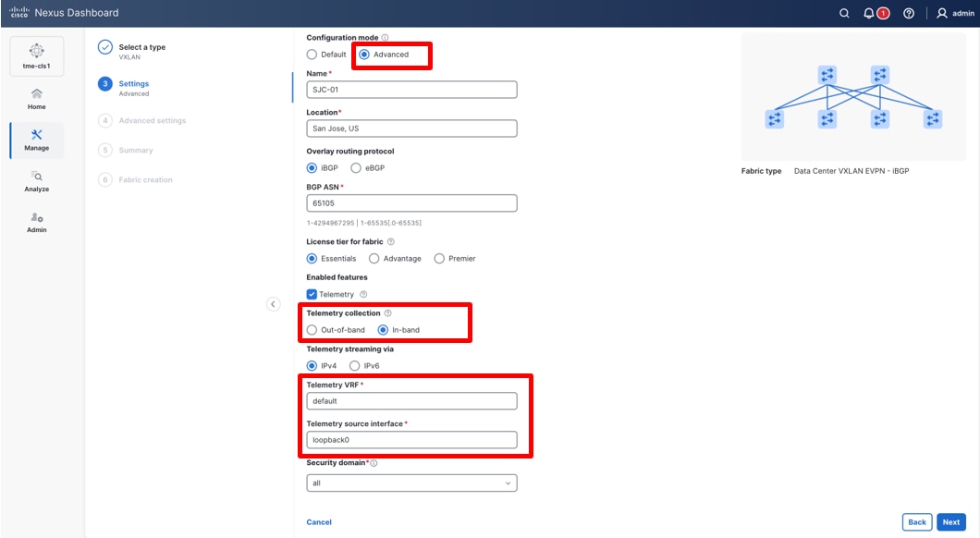Image resolution: width=980 pixels, height=538 pixels.
Task: Select eBGP as overlay routing protocol
Action: 355,167
